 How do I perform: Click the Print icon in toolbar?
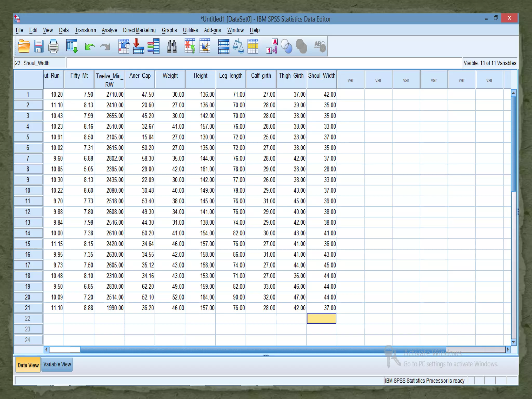click(x=54, y=47)
